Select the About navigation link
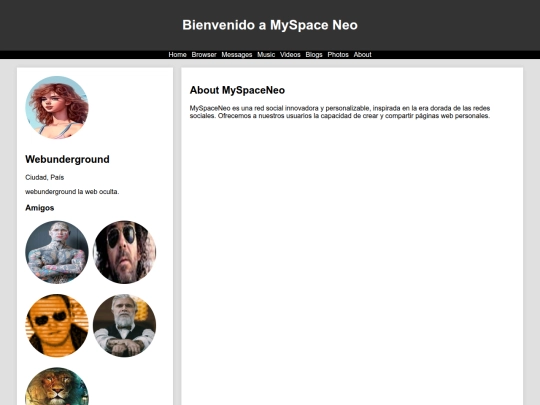540x405 pixels. 362,55
